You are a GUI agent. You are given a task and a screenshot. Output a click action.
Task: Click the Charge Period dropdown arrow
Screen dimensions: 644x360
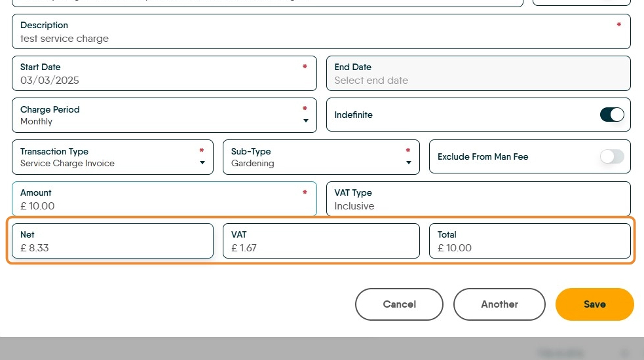306,121
